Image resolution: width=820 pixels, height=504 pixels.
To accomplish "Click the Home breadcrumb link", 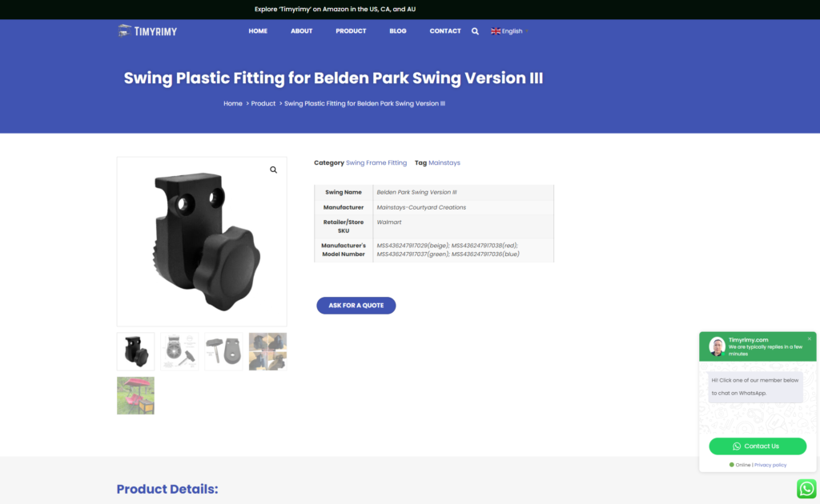I will [x=233, y=103].
